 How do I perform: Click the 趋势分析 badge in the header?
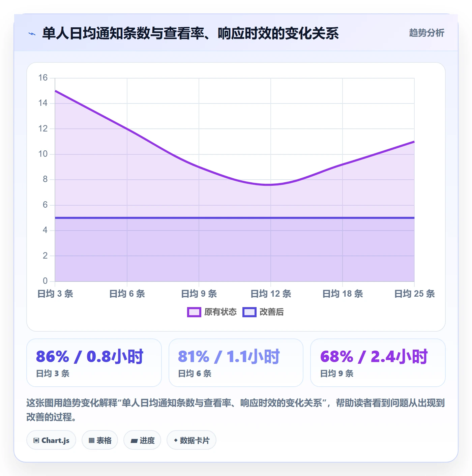[x=426, y=33]
